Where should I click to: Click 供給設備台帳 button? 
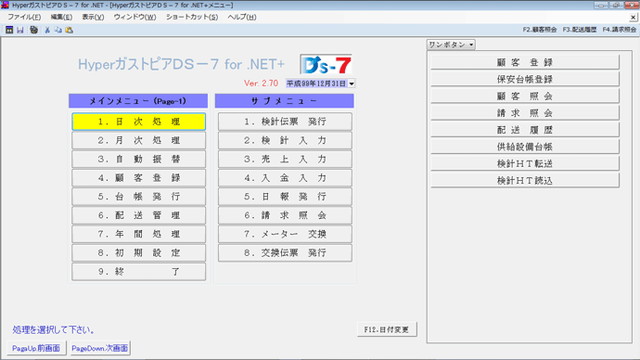525,147
